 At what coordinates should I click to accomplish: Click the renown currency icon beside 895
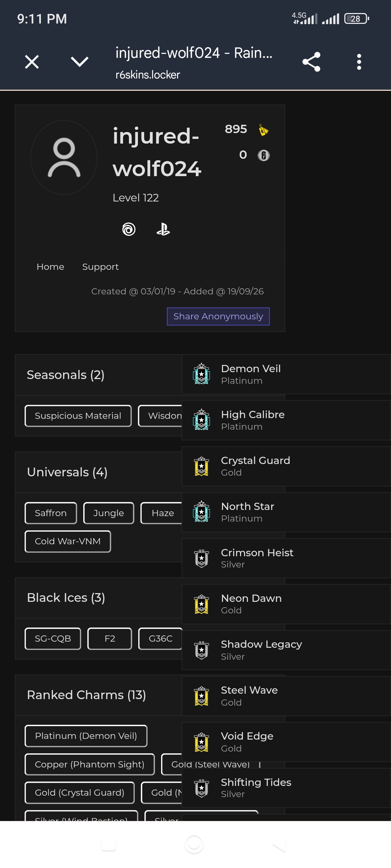(x=264, y=129)
